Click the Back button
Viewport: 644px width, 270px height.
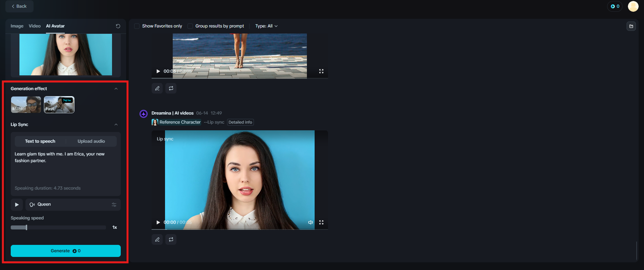[x=19, y=6]
